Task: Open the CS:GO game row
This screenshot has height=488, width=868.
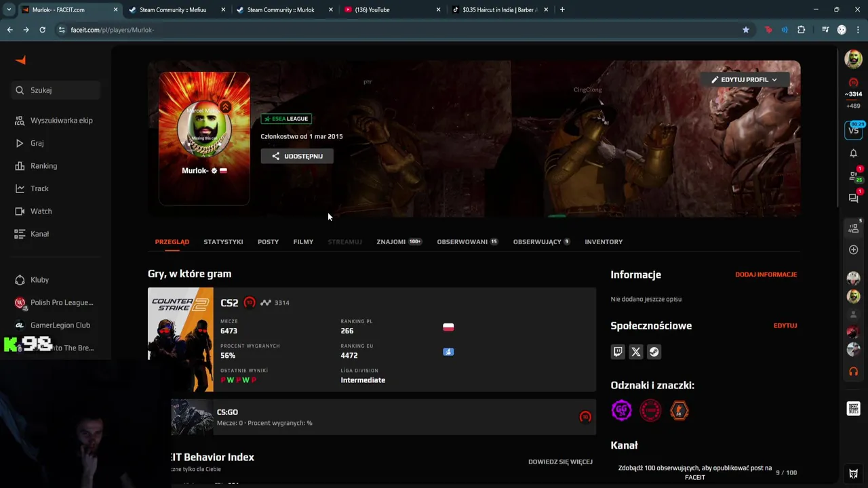Action: [383, 417]
